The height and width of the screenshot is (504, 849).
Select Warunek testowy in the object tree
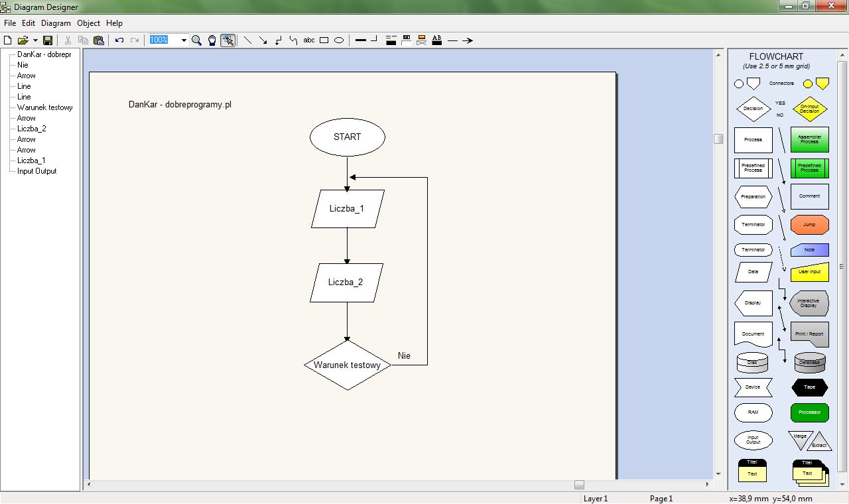coord(44,107)
